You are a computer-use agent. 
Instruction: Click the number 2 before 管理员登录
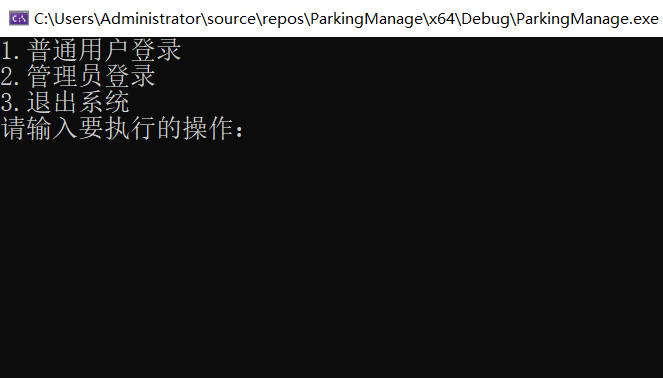(x=8, y=77)
